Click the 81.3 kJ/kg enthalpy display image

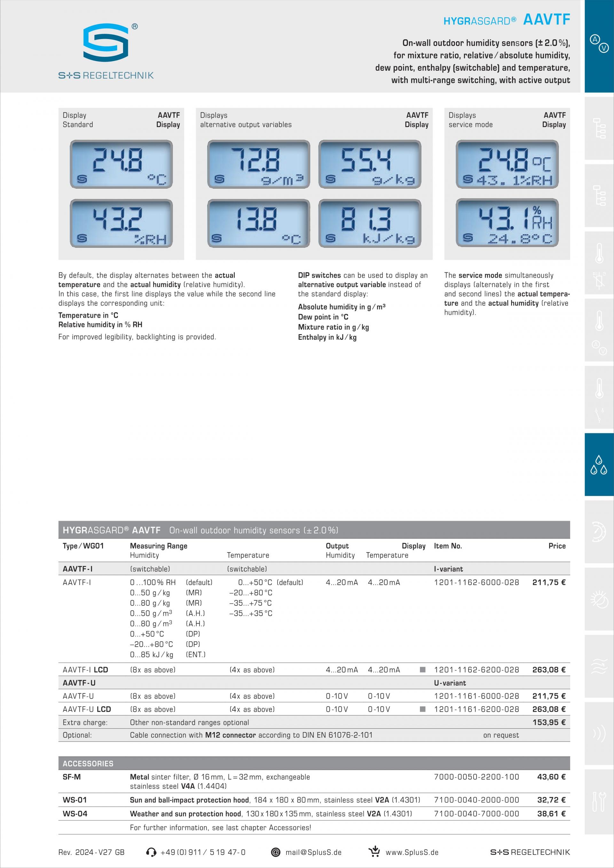pos(370,223)
